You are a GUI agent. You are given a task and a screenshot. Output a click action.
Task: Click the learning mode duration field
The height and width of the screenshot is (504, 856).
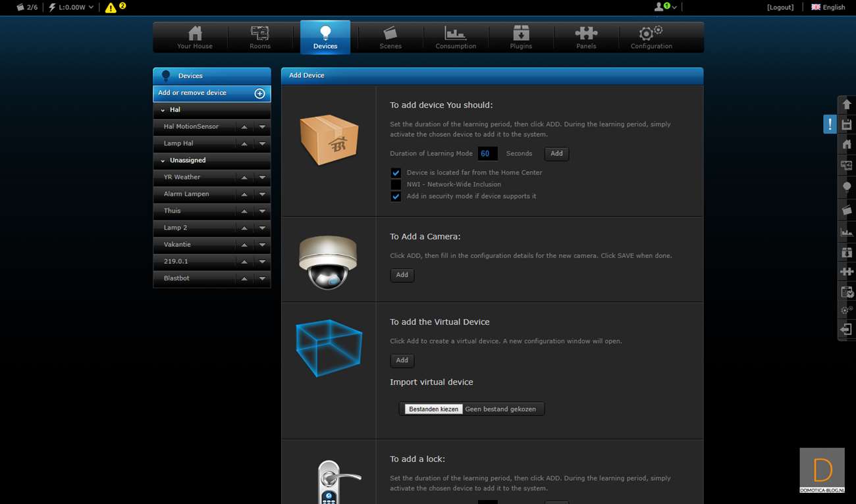click(x=487, y=154)
